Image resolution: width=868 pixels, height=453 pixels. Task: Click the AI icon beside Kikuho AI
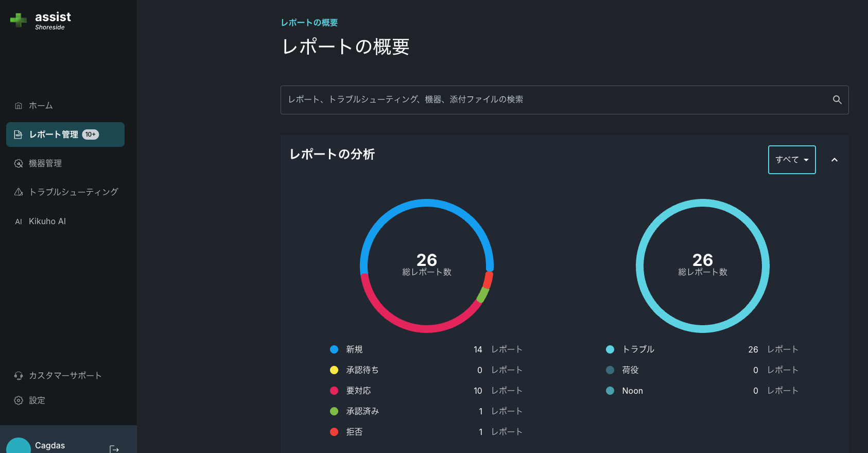click(x=19, y=222)
